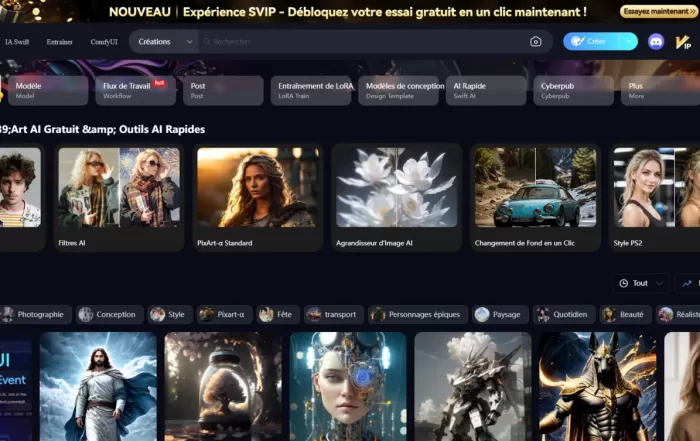Open the IA Swift menu
The height and width of the screenshot is (441, 700).
17,42
